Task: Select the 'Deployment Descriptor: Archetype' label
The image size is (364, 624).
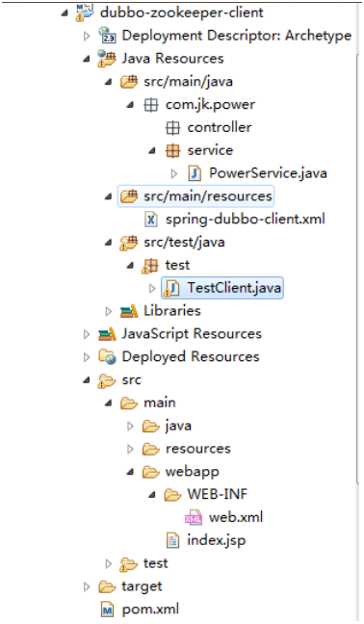Action: [x=237, y=36]
